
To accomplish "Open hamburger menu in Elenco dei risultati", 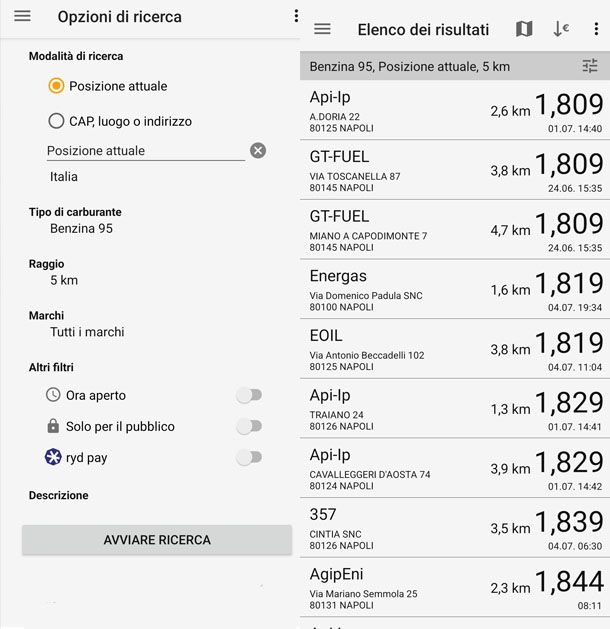I will (322, 29).
